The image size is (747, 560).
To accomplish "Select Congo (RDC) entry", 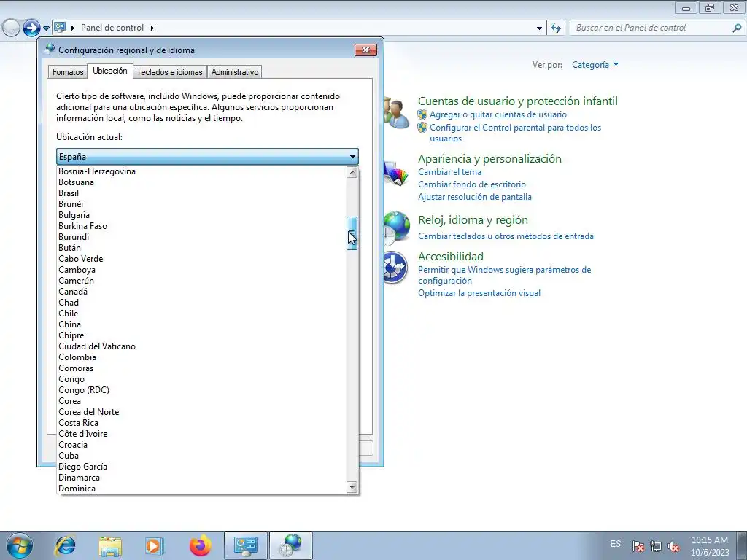I will [201, 391].
